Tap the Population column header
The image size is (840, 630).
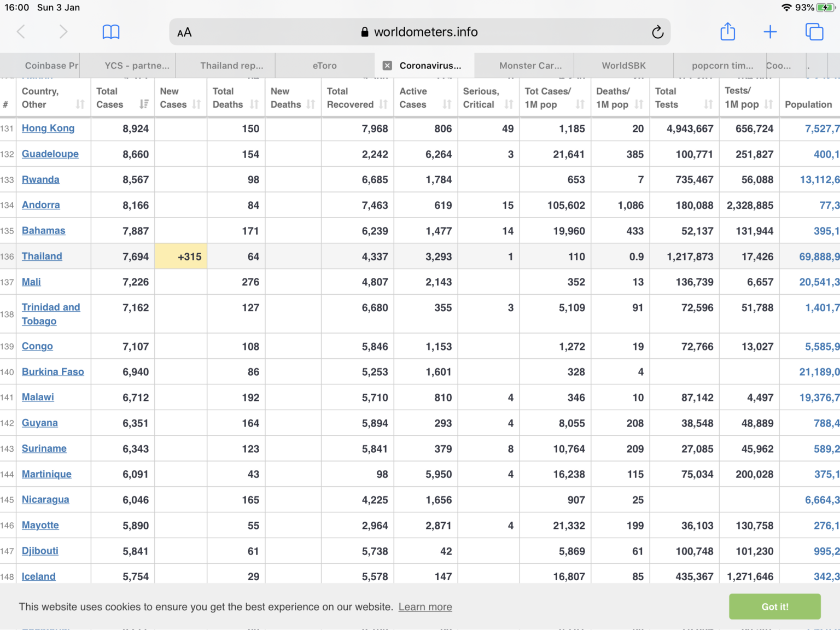[808, 104]
